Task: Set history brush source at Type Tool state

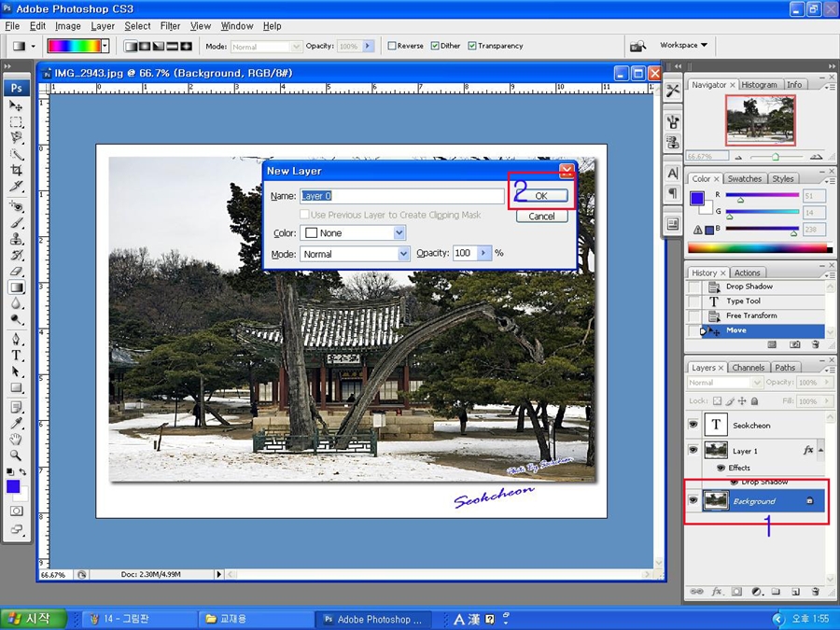Action: click(x=694, y=301)
